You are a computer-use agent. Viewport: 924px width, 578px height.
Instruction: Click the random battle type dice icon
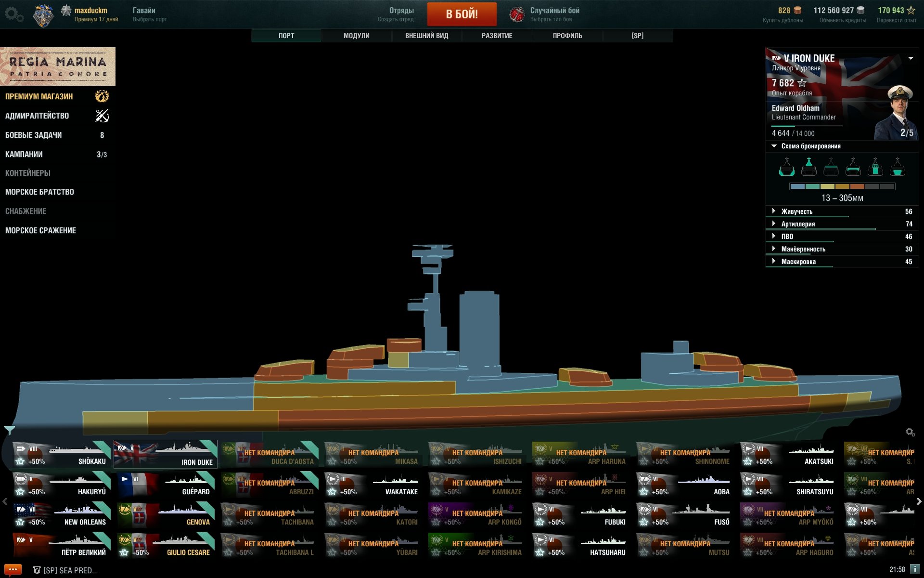click(517, 14)
